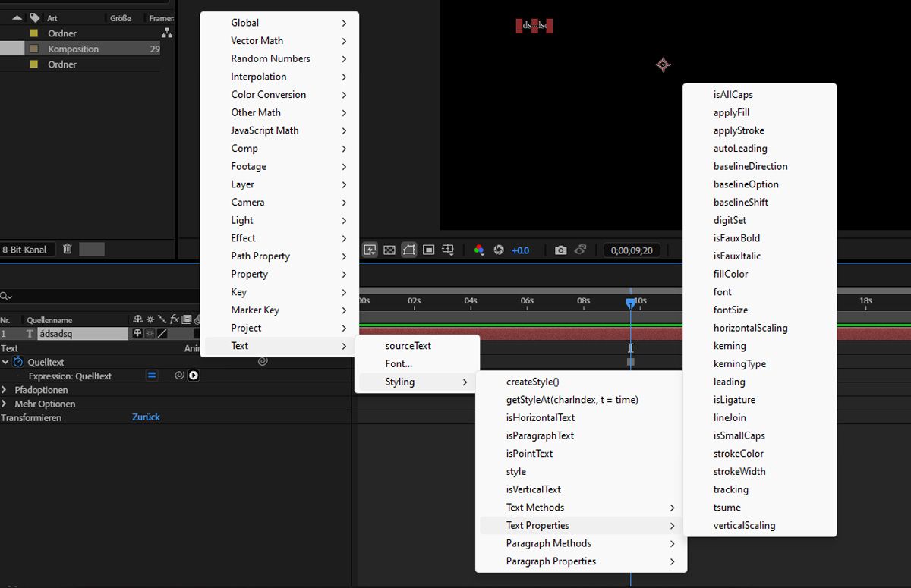Image resolution: width=911 pixels, height=588 pixels.
Task: Open the Text Methods submenu
Action: point(581,508)
